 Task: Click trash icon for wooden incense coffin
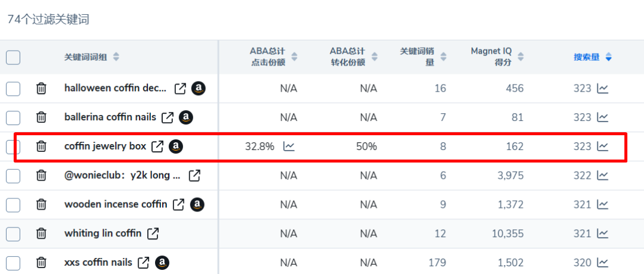click(x=41, y=204)
